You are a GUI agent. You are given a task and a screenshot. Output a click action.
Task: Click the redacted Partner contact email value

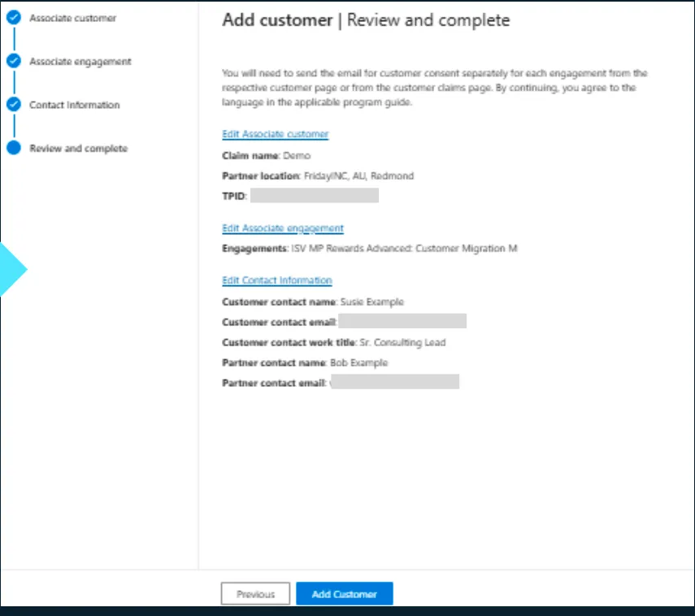(x=395, y=382)
